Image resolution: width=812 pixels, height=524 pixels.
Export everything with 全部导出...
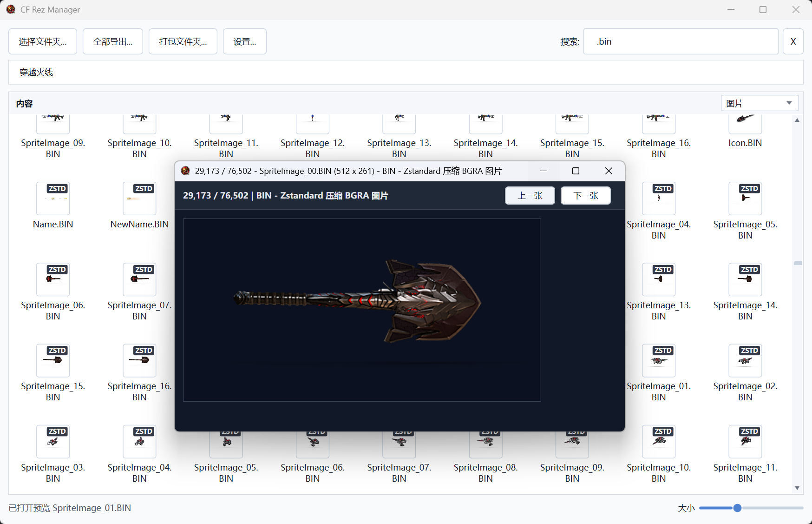click(x=113, y=41)
